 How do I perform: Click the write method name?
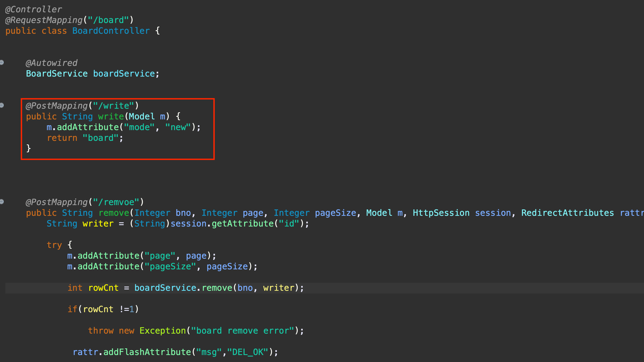111,117
